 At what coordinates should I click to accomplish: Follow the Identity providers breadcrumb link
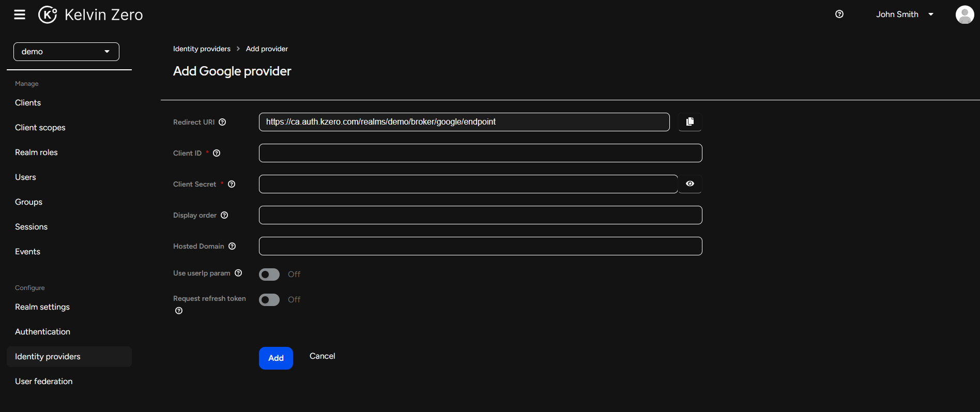click(202, 49)
